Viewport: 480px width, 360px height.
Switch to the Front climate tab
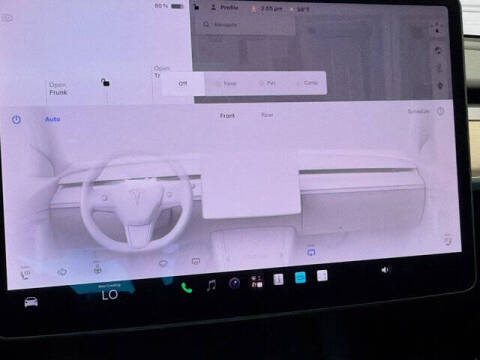tap(227, 116)
